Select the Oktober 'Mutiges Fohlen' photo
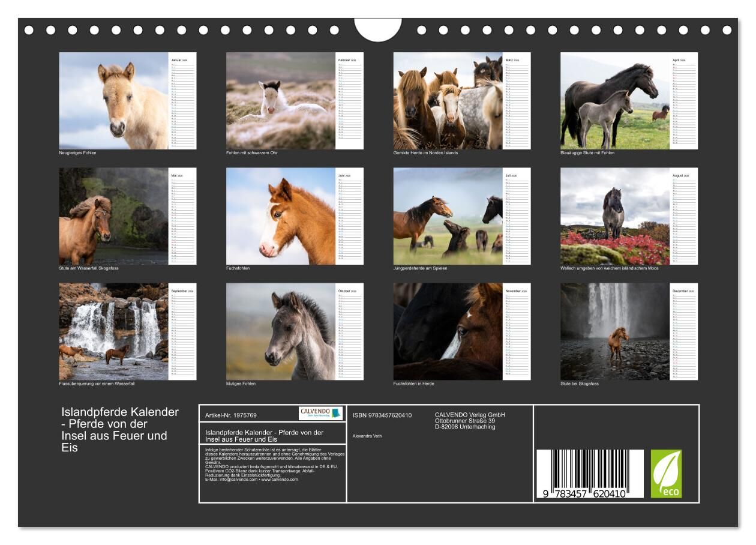The height and width of the screenshot is (545, 756). (280, 331)
